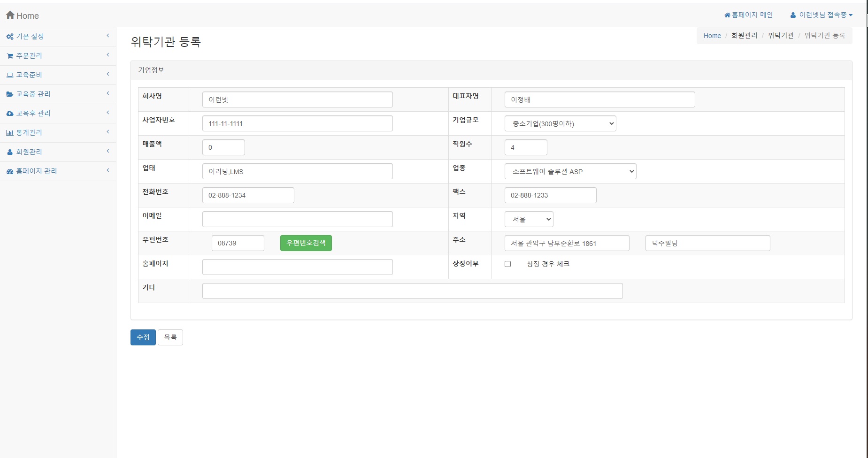Expand 교육준비 sidebar chevron
Viewport: 868px width, 458px height.
point(108,74)
